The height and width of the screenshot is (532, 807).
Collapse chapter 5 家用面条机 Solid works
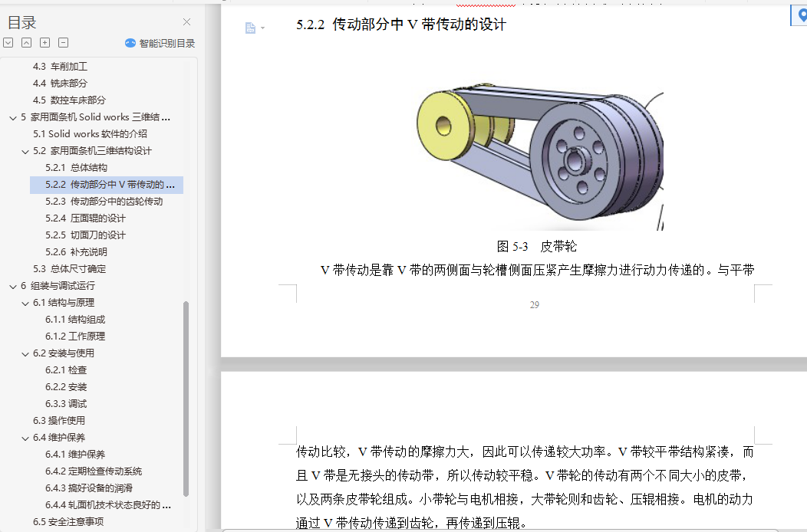13,118
